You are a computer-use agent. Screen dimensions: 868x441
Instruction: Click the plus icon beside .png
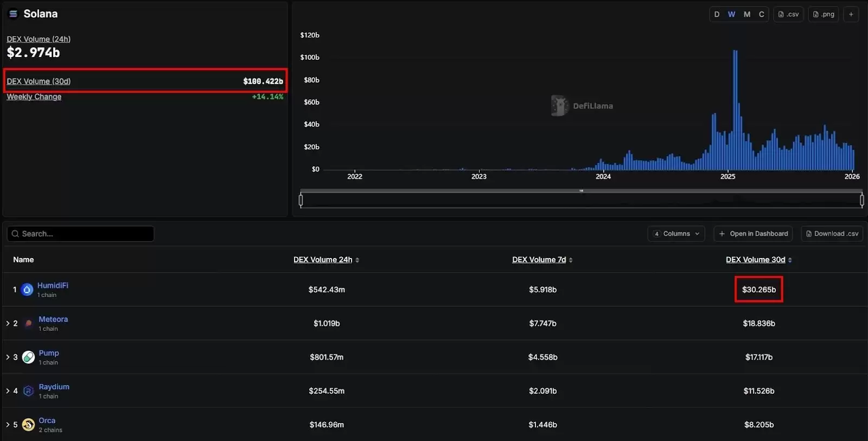pos(851,14)
